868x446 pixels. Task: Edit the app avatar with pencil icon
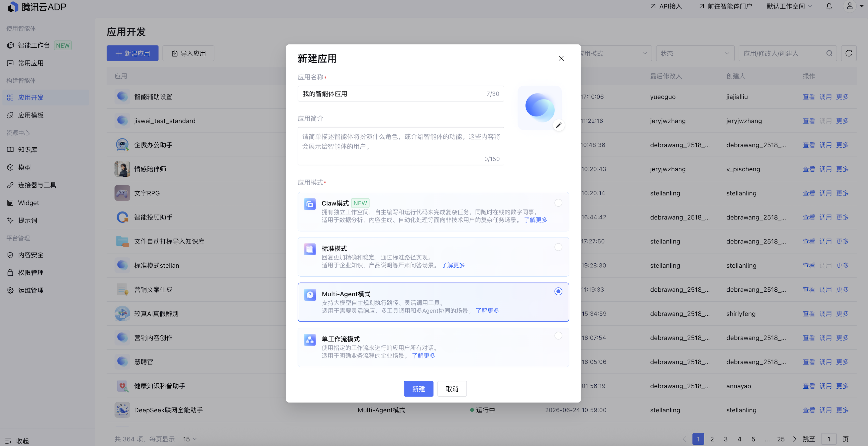pos(559,125)
